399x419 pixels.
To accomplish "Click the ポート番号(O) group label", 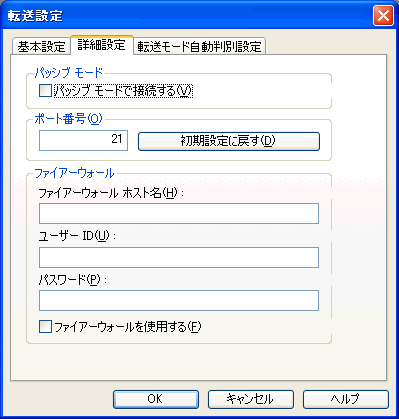I will [68, 119].
